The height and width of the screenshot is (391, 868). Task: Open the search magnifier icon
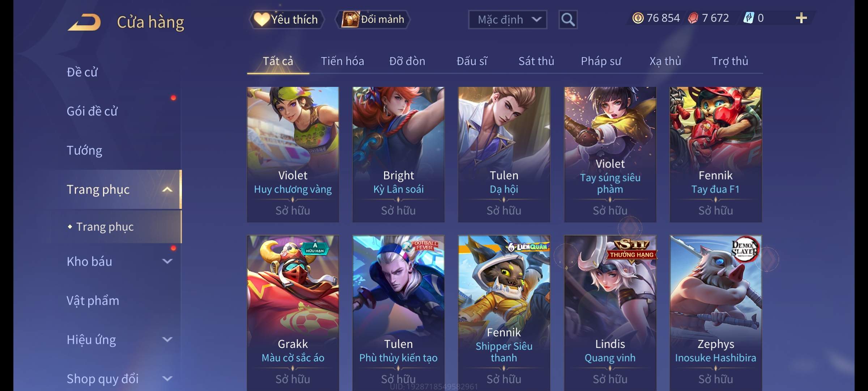(x=568, y=20)
